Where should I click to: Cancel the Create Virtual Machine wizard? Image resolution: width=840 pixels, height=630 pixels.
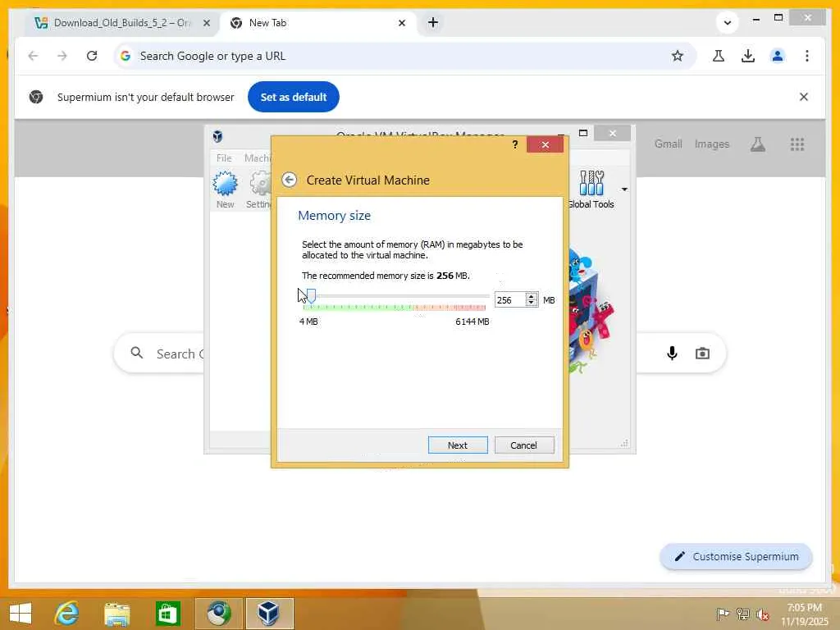[523, 445]
